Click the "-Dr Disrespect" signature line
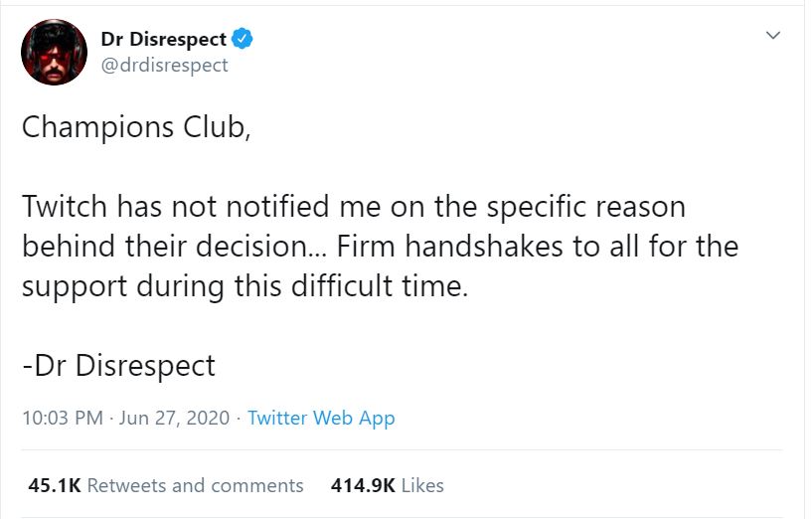This screenshot has width=812, height=519. (118, 365)
